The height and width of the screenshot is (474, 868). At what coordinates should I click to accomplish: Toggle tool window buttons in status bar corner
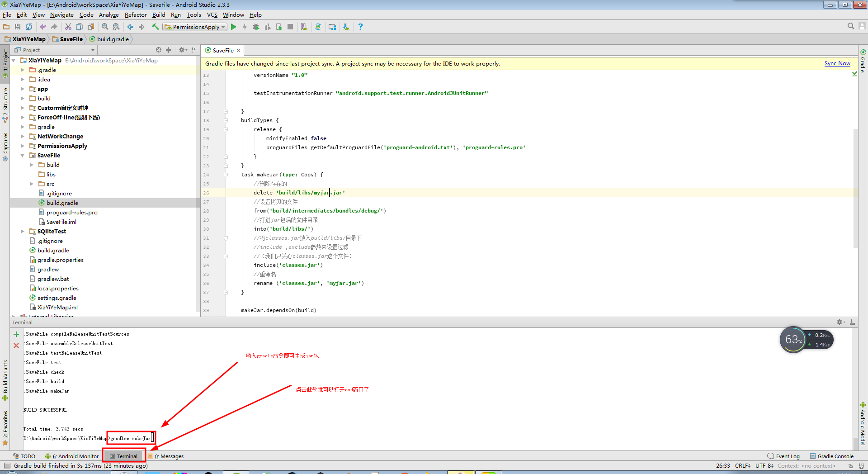click(7, 466)
